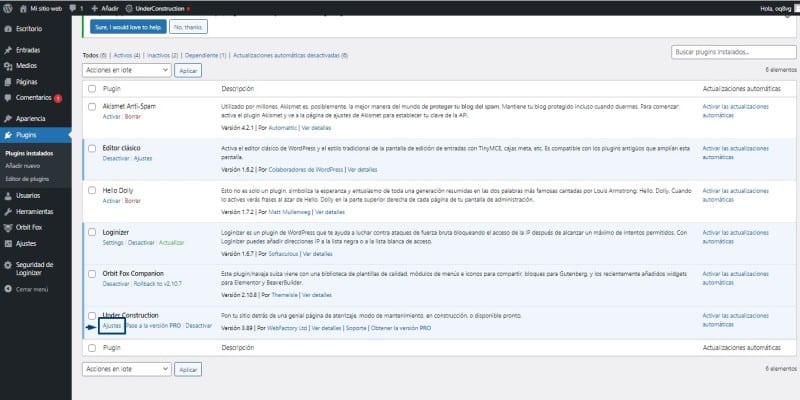The height and width of the screenshot is (400, 800).
Task: Click 'Sure, I would love to help' button
Action: [128, 27]
